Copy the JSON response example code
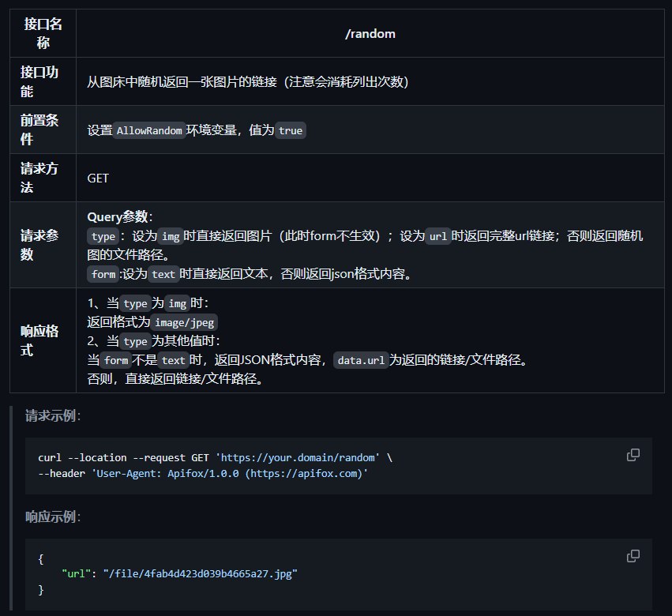 click(x=633, y=556)
